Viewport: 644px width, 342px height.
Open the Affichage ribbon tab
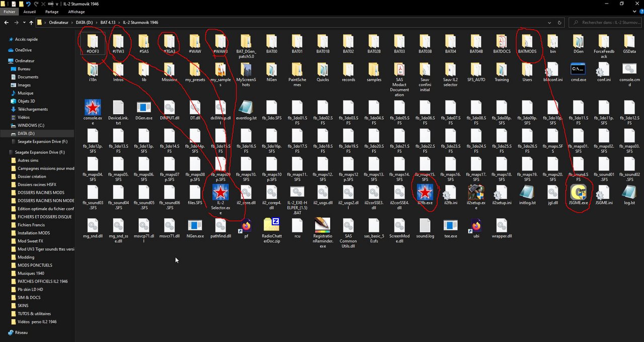[x=76, y=12]
